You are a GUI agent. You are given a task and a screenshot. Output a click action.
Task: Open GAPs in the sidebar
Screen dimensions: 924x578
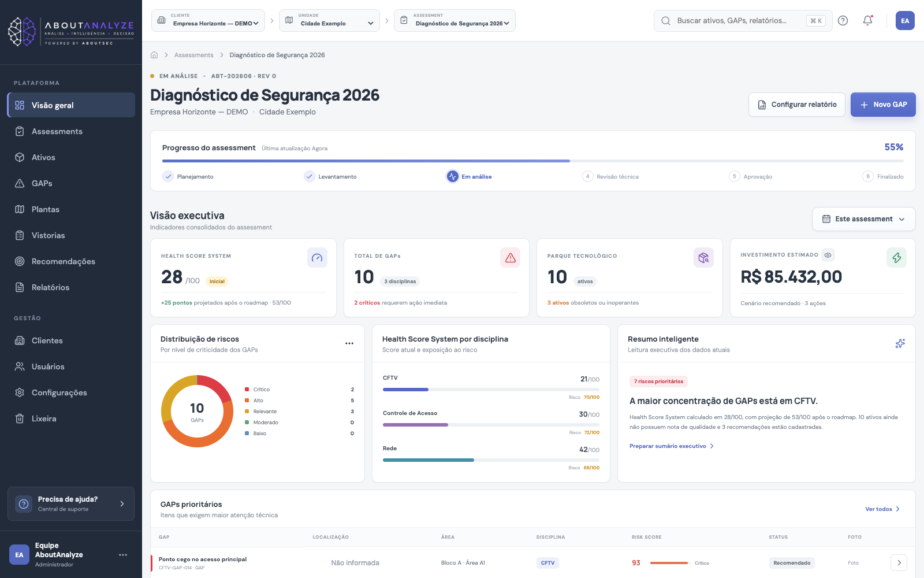71,183
